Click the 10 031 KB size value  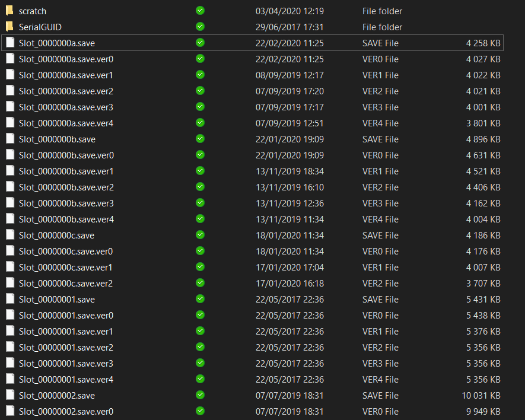coord(481,396)
